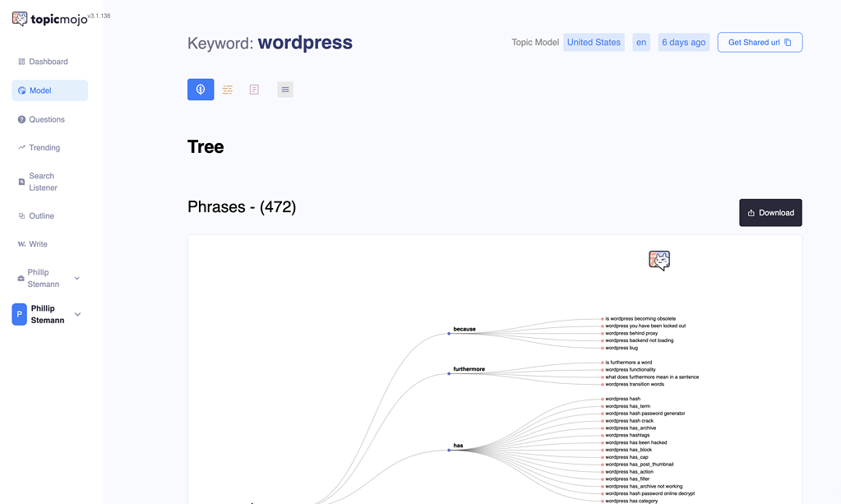Click the Search Listener icon
The height and width of the screenshot is (504, 841).
coord(21,182)
